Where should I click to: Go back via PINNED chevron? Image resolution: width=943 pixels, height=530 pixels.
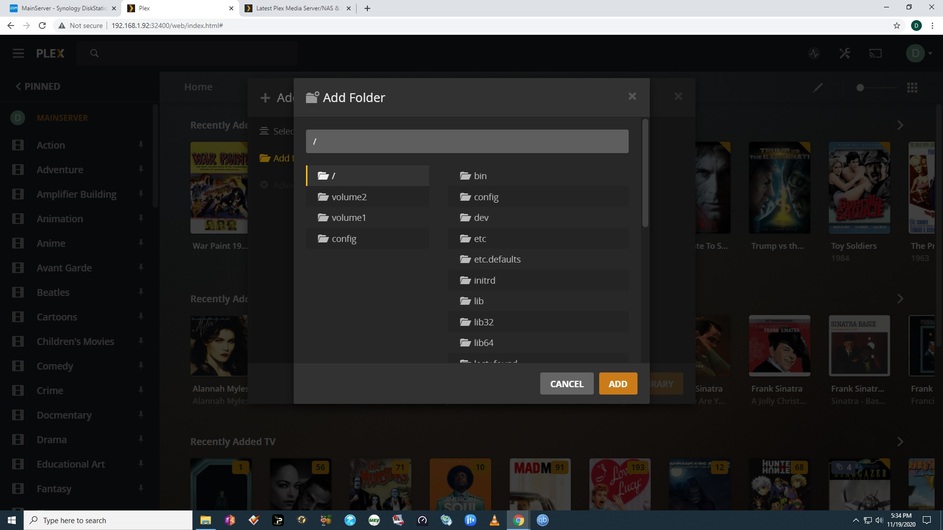38,86
